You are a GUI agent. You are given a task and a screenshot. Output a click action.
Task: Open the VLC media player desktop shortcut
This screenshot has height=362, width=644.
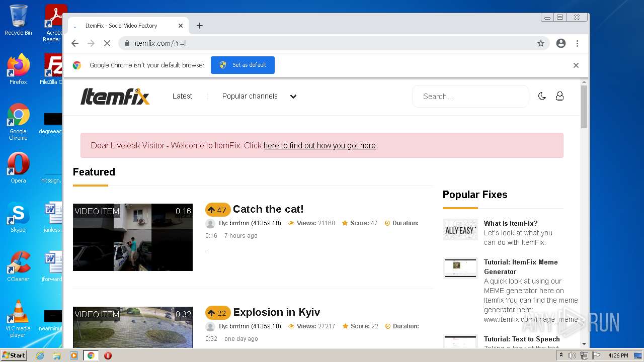tap(18, 319)
